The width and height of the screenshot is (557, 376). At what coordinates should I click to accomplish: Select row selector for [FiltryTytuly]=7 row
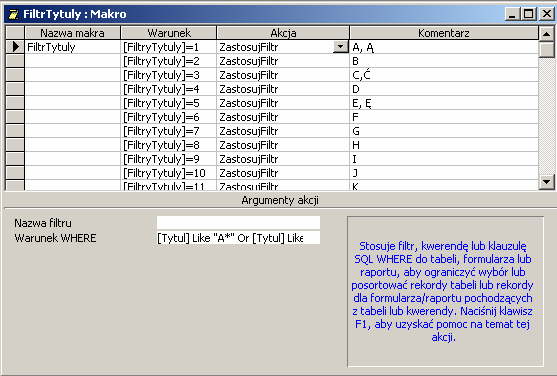(x=15, y=131)
